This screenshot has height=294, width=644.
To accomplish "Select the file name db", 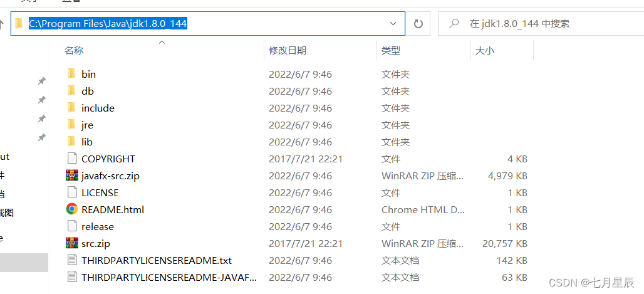I will pyautogui.click(x=88, y=92).
